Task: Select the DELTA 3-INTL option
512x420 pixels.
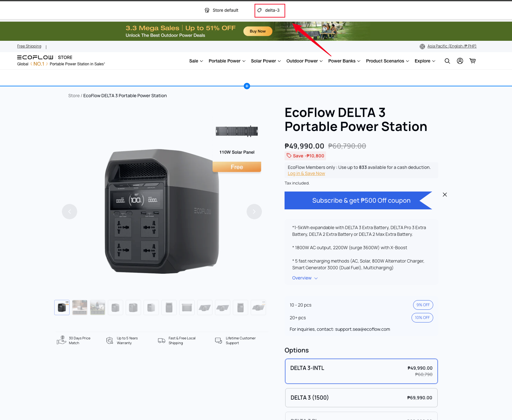Action: click(x=361, y=371)
